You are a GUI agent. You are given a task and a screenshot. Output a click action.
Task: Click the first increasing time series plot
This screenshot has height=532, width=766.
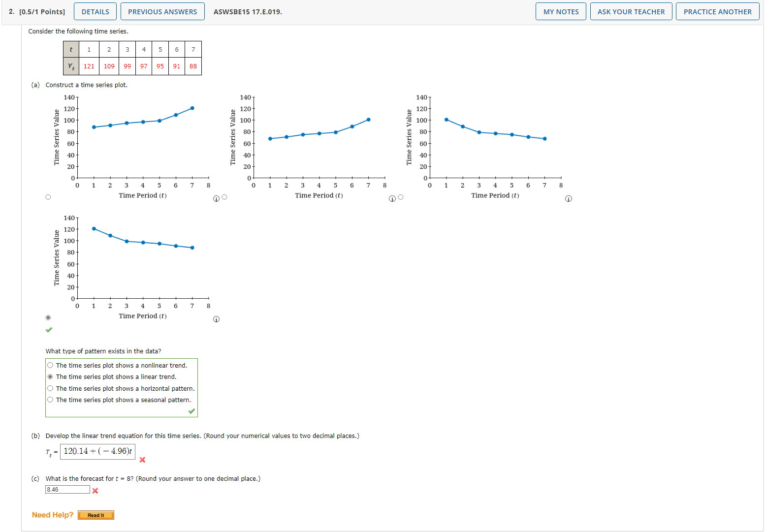click(133, 148)
